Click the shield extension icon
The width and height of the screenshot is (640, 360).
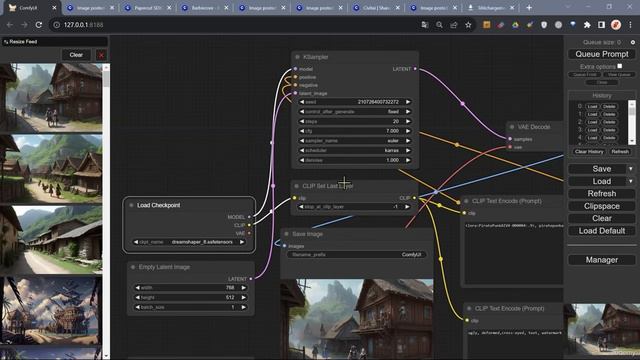tap(544, 25)
